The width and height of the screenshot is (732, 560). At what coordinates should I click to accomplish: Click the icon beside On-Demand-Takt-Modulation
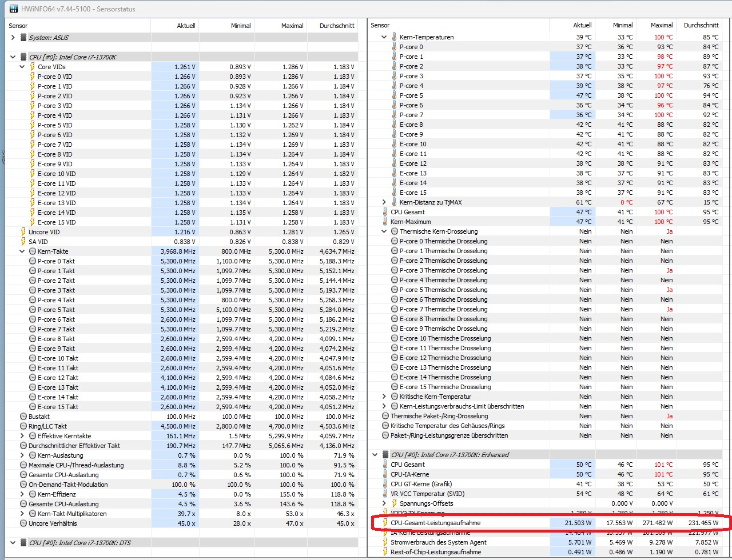[23, 485]
